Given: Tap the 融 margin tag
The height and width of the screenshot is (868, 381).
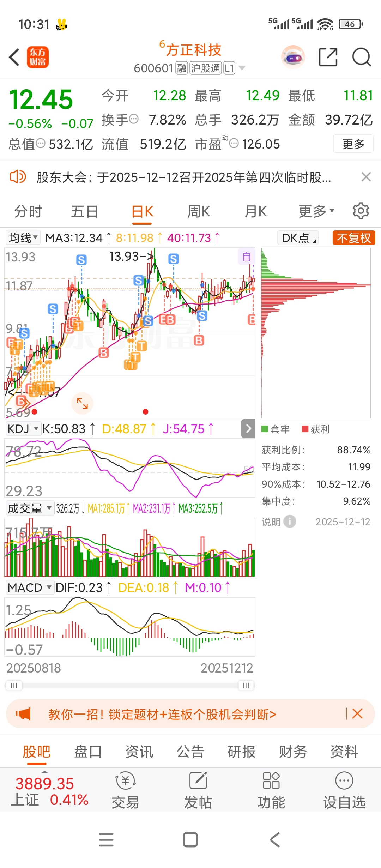Looking at the screenshot, I should click(x=181, y=68).
